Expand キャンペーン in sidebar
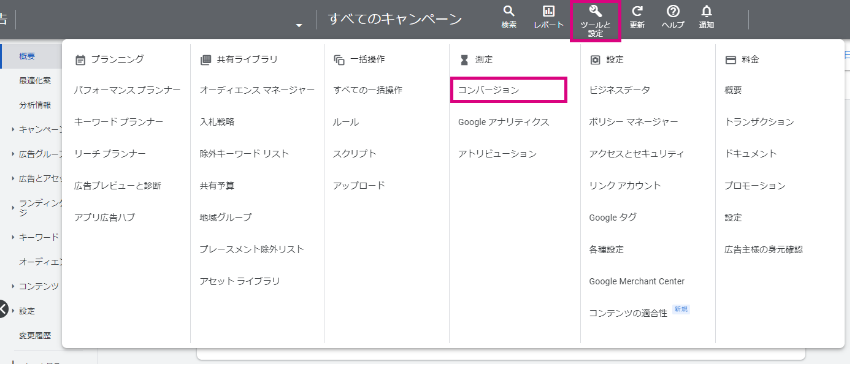The height and width of the screenshot is (365, 850). point(13,130)
